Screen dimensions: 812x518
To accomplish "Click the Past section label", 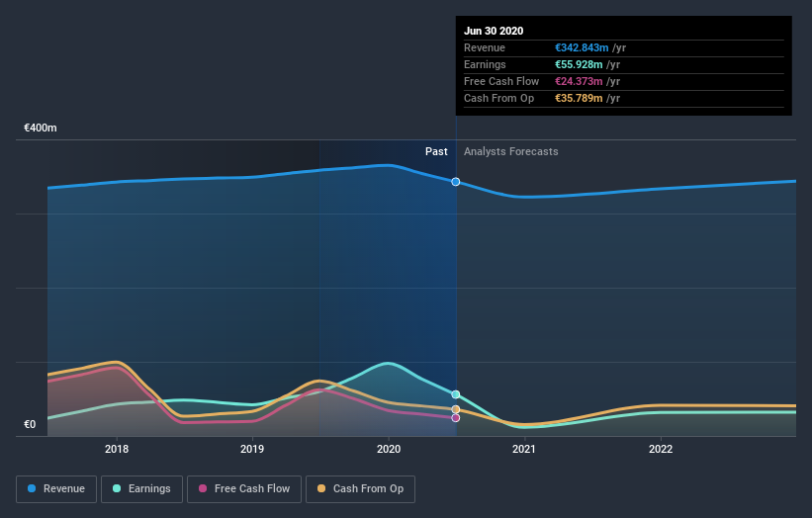I will point(436,151).
